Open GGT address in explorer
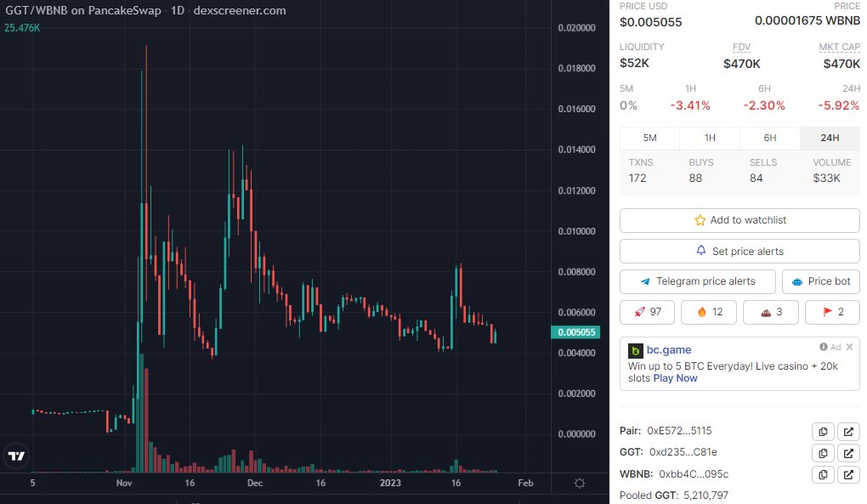The image size is (867, 504). point(848,453)
